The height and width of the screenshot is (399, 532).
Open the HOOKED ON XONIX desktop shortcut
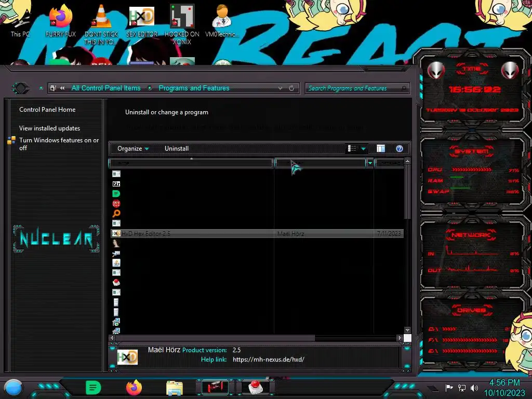click(182, 24)
